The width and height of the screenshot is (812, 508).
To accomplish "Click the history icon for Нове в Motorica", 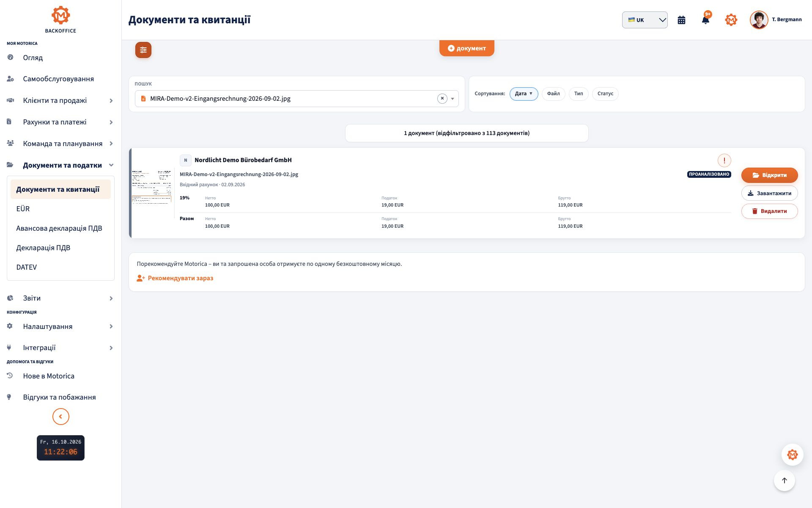I will pyautogui.click(x=10, y=375).
